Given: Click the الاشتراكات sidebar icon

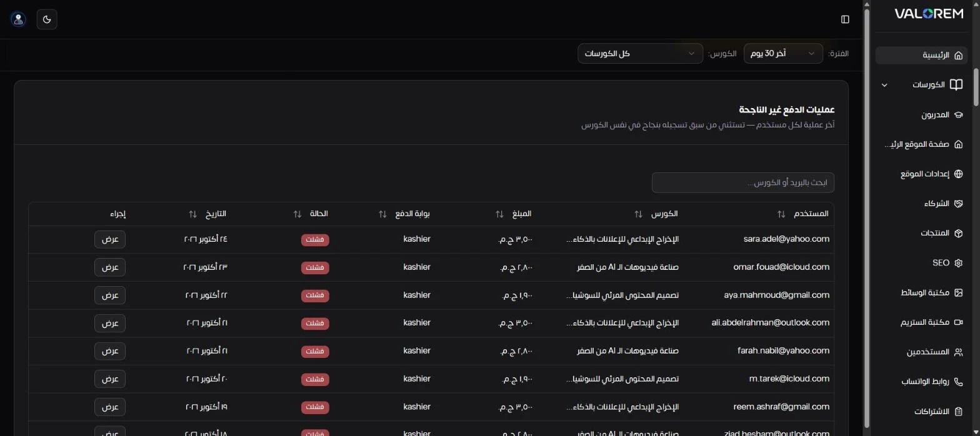Looking at the screenshot, I should tap(958, 412).
